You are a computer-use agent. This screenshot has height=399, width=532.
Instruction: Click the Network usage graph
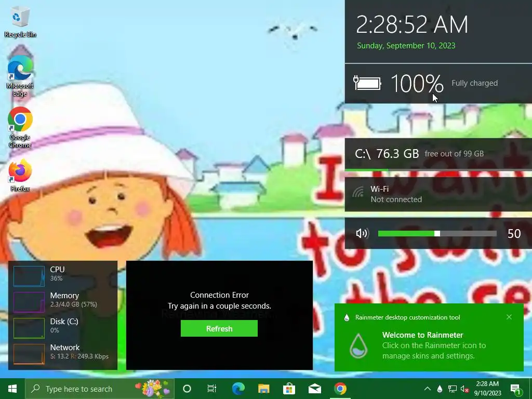click(x=29, y=354)
